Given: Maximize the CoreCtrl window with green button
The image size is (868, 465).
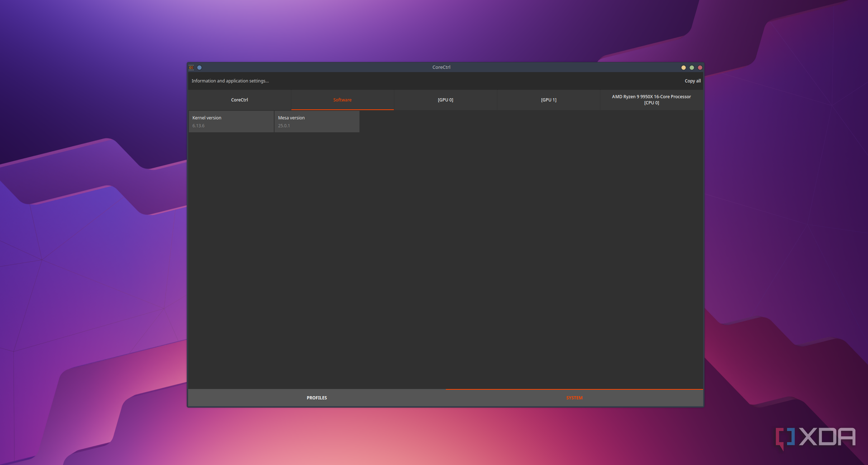Looking at the screenshot, I should click(692, 67).
